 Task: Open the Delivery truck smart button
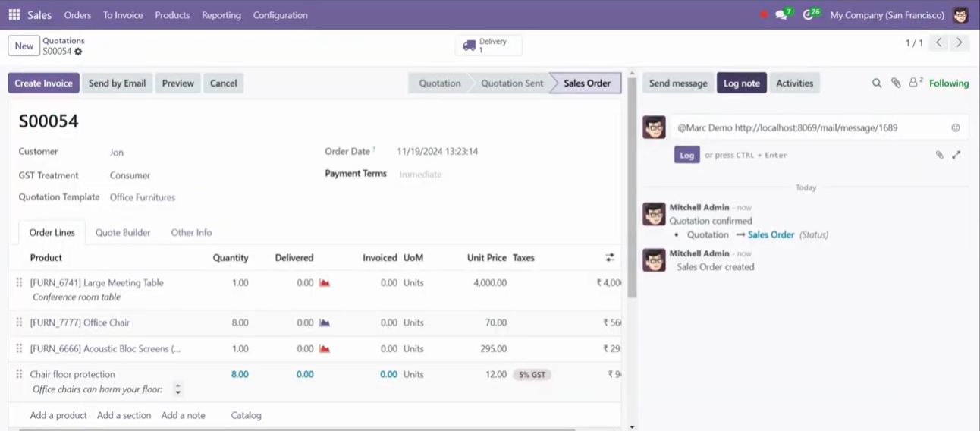pos(488,46)
